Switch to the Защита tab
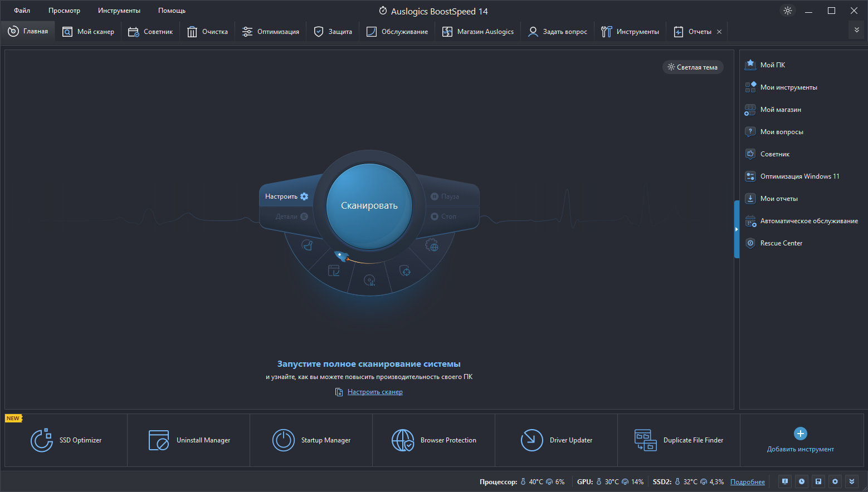Viewport: 868px width, 492px height. tap(333, 32)
